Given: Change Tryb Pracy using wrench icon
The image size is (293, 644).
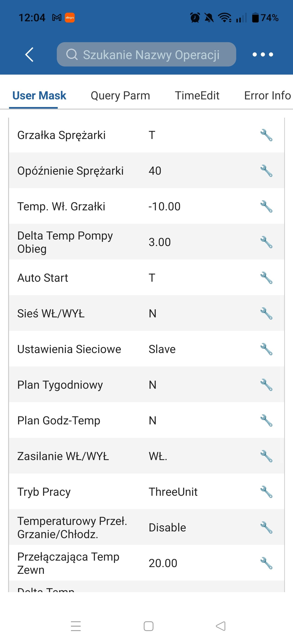Looking at the screenshot, I should click(266, 492).
